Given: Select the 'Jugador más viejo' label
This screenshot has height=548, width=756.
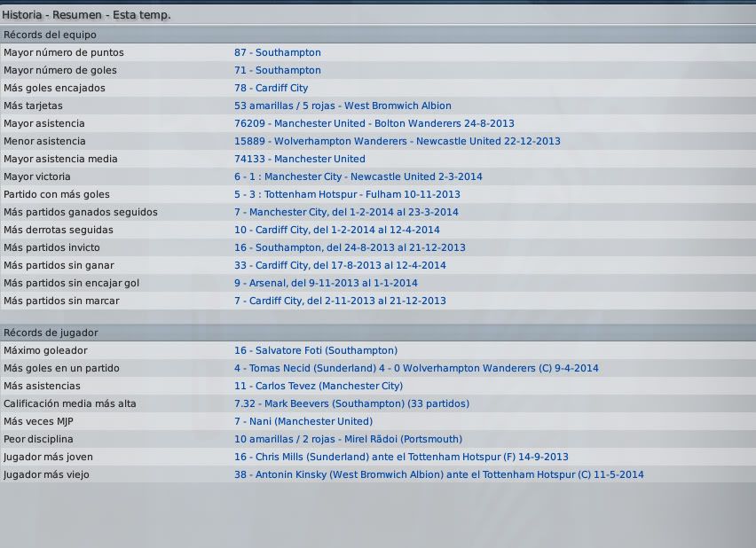Looking at the screenshot, I should (46, 474).
